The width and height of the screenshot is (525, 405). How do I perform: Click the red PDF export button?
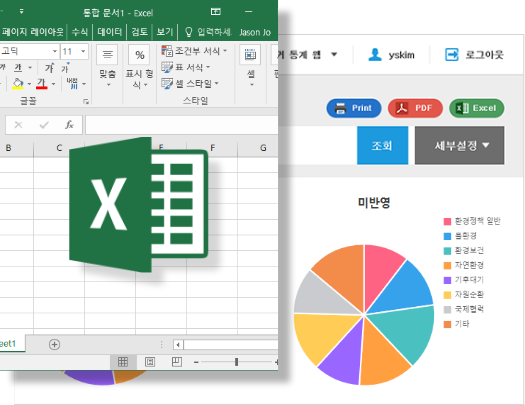415,108
